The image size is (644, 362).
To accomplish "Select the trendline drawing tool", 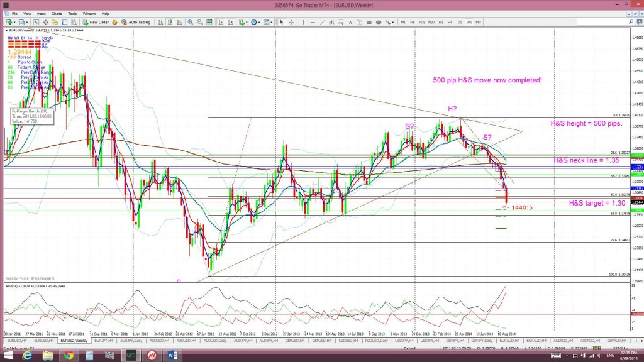I will 323,23.
